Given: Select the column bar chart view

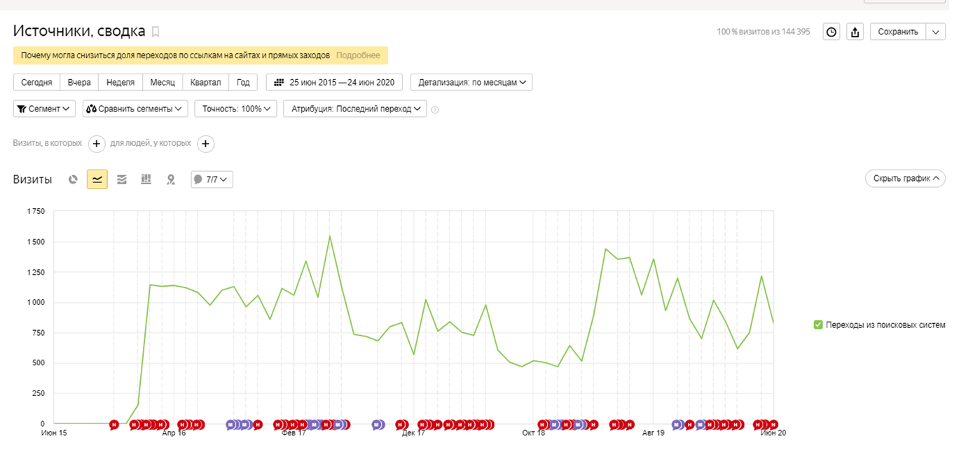Looking at the screenshot, I should 146,179.
